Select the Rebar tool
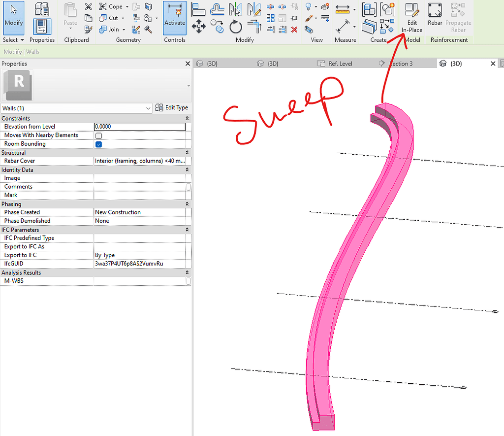Image resolution: width=504 pixels, height=436 pixels. click(x=435, y=15)
